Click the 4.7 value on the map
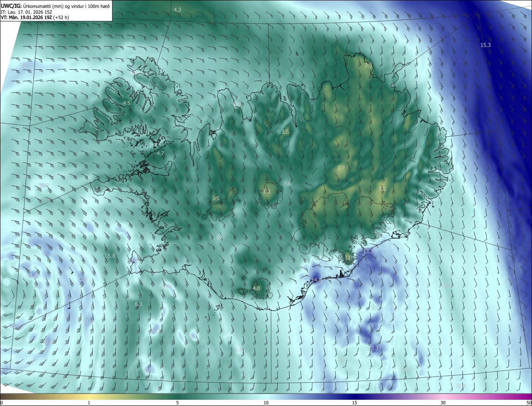This screenshot has width=532, height=406. [160, 153]
